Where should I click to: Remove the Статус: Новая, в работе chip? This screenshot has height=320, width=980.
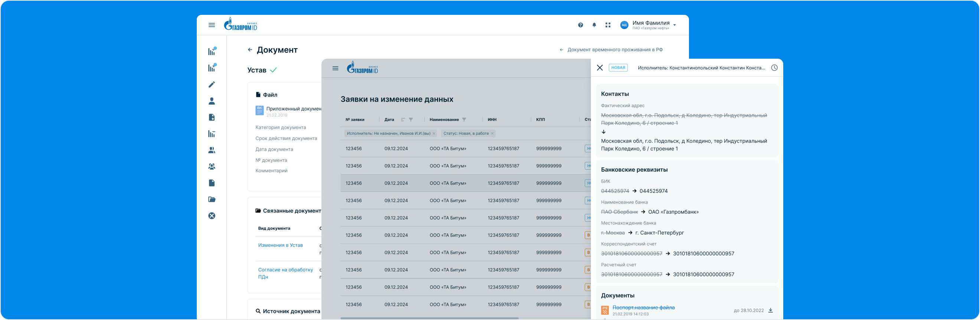pos(492,134)
